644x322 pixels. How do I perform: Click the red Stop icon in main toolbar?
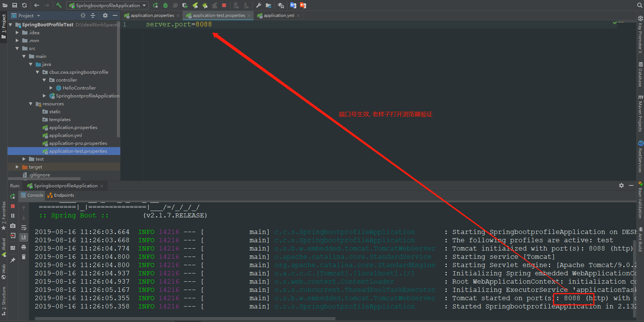(224, 5)
